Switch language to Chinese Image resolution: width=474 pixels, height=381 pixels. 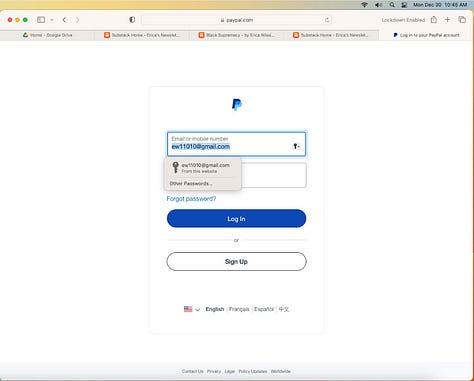pos(284,309)
